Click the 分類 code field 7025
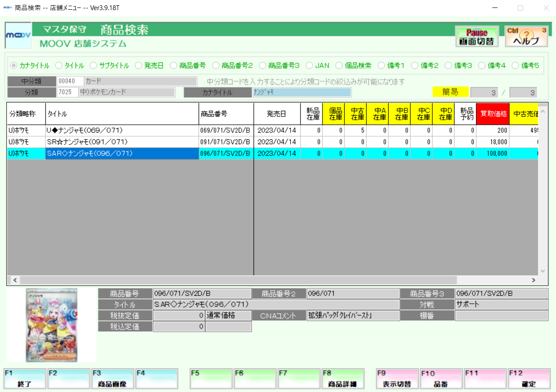 (x=68, y=92)
